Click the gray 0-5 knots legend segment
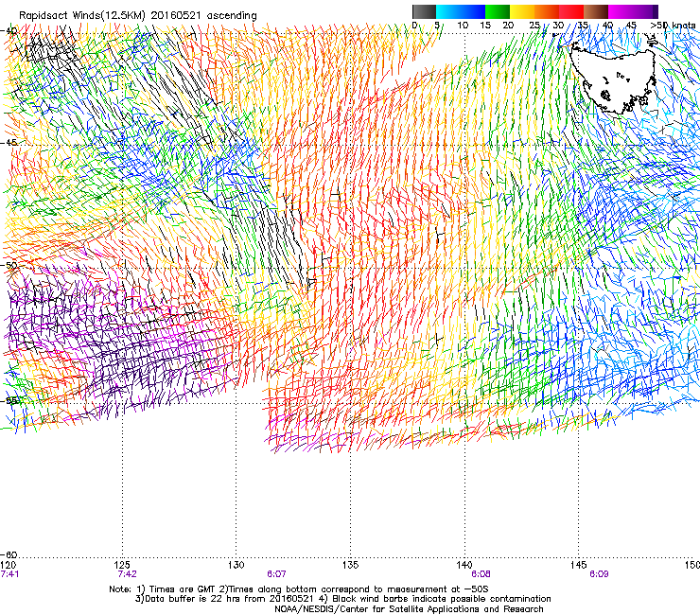The height and width of the screenshot is (615, 700). click(x=424, y=11)
